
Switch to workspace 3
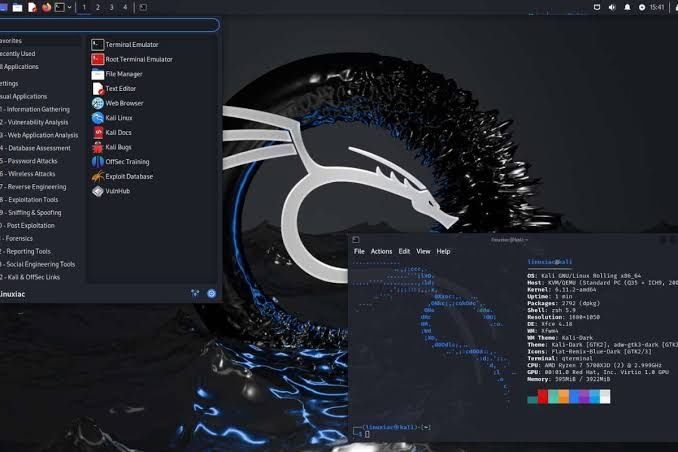point(111,7)
